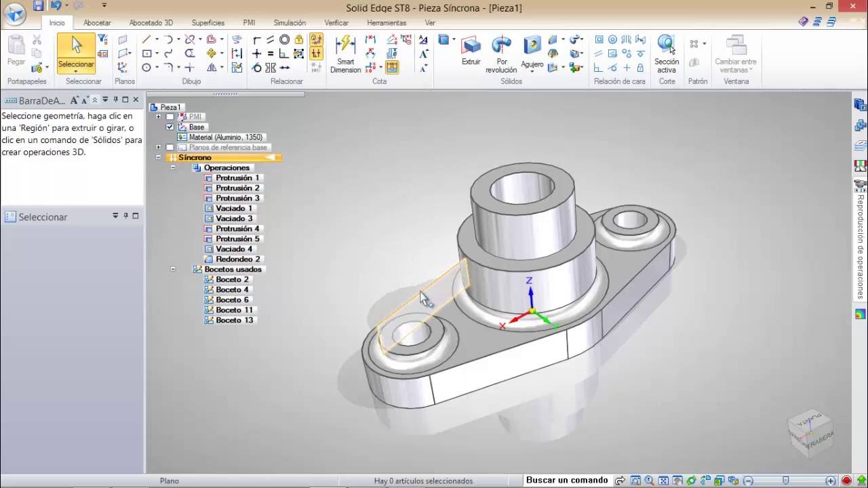Toggle maintain relations button in Relacionar
868x488 pixels.
(316, 39)
